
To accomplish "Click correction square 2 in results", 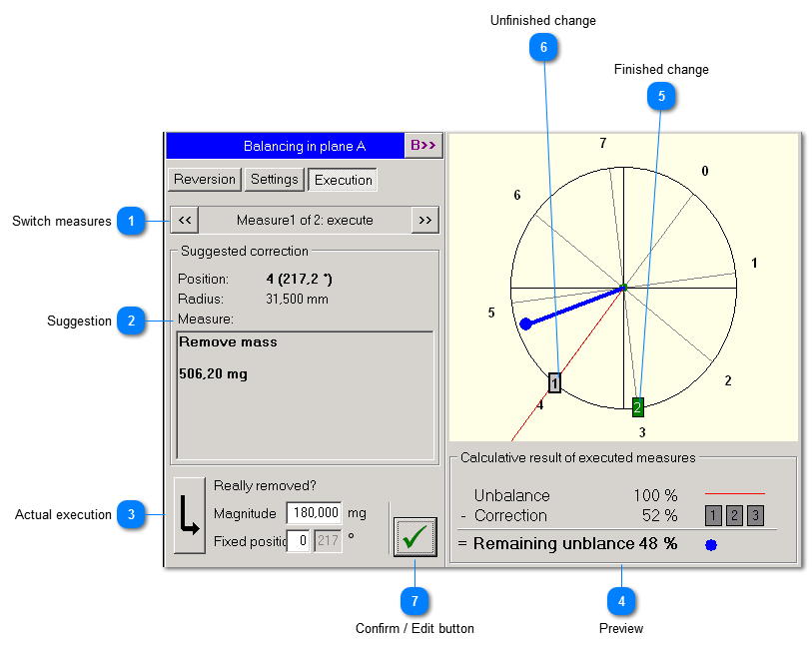I will pos(734,515).
